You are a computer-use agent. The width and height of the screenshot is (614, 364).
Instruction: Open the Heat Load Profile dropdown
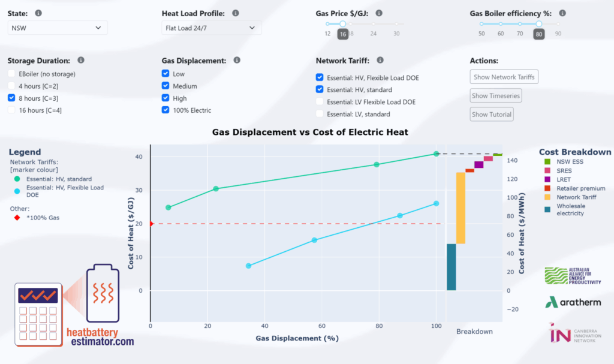pyautogui.click(x=211, y=28)
